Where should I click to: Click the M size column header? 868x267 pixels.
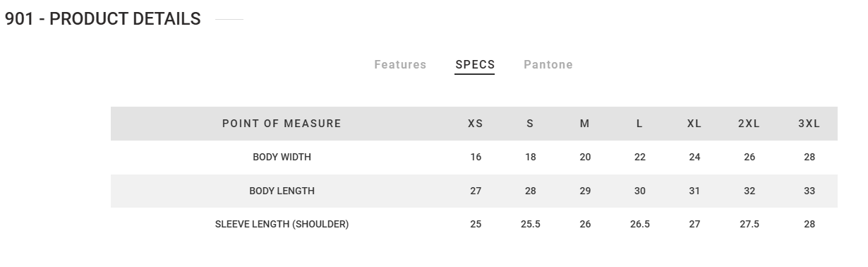click(x=585, y=124)
